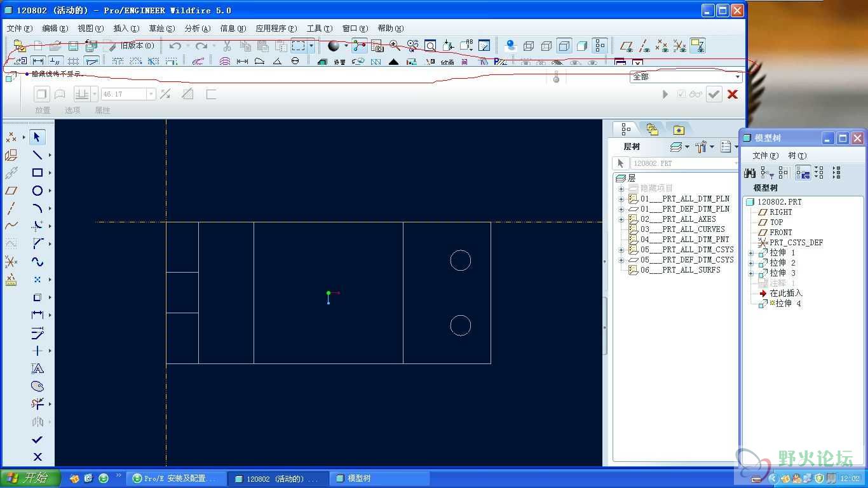Expand the 拉伸 1 feature node

(751, 253)
